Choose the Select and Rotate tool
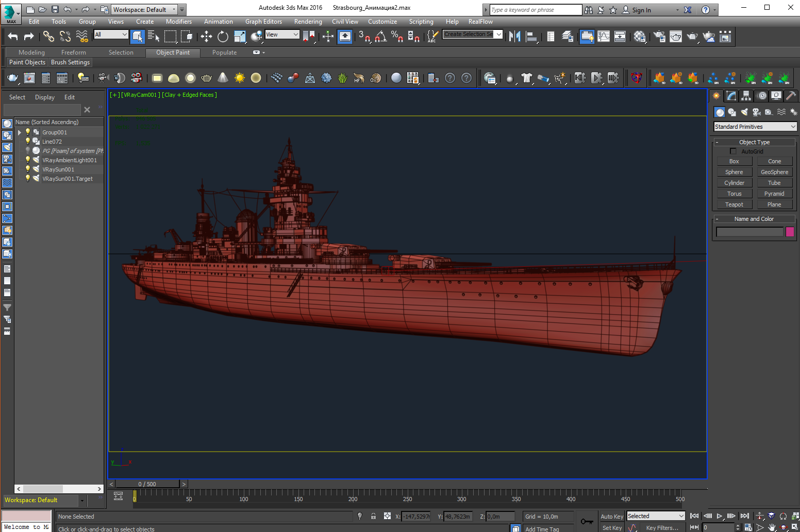 point(223,36)
